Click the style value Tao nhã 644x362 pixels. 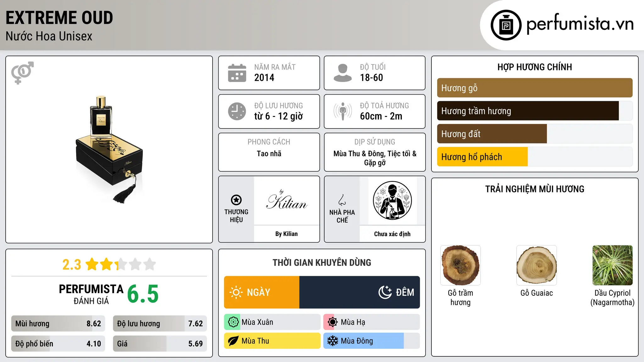[x=269, y=154]
